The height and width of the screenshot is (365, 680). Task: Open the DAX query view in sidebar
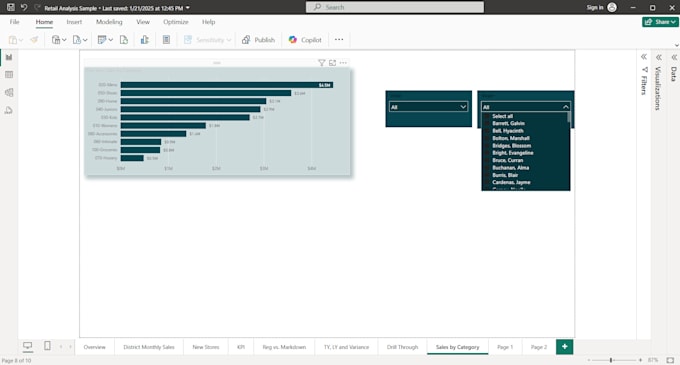coord(9,111)
